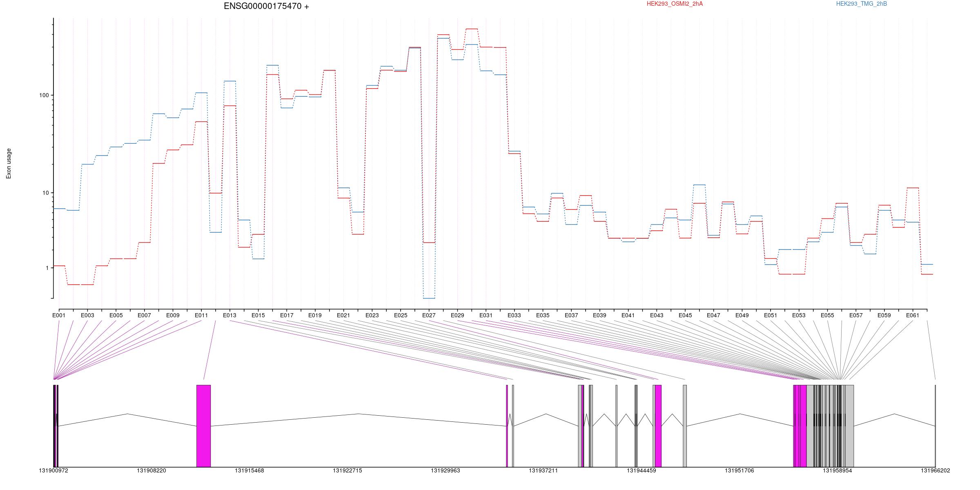Screen dimensions: 980x490
Task: Click the Exon usage axis title
Action: [9, 163]
